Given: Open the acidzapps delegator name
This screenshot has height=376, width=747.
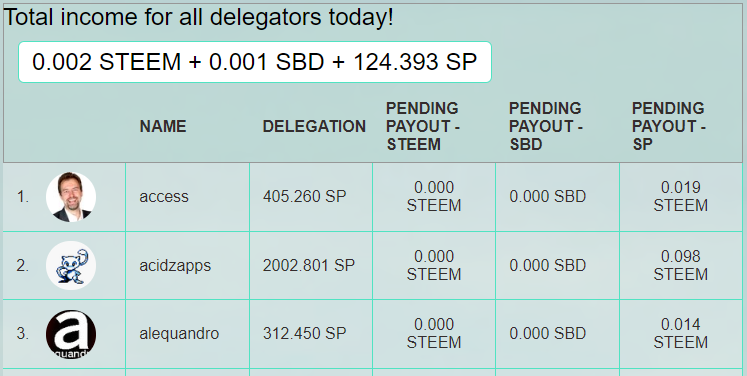Looking at the screenshot, I should [x=175, y=265].
